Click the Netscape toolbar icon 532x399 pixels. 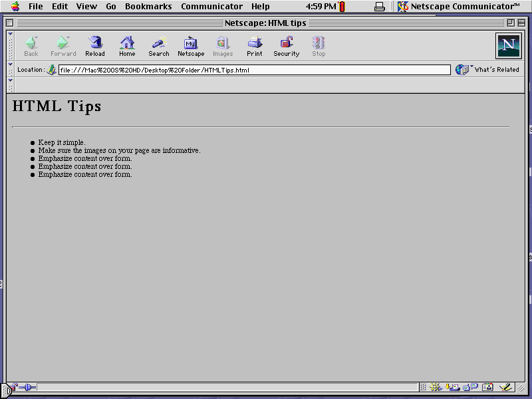[x=191, y=45]
